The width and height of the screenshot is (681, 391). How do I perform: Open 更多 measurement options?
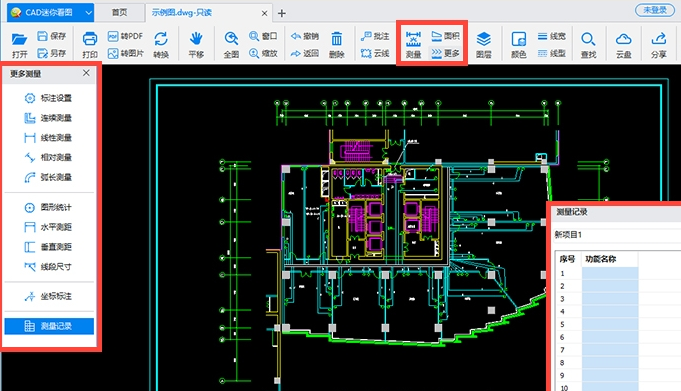445,53
